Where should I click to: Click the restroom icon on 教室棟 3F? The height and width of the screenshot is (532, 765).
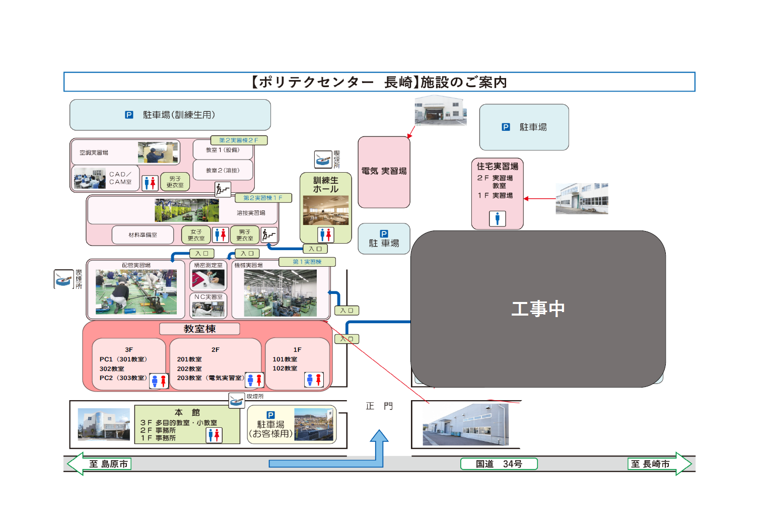159,381
